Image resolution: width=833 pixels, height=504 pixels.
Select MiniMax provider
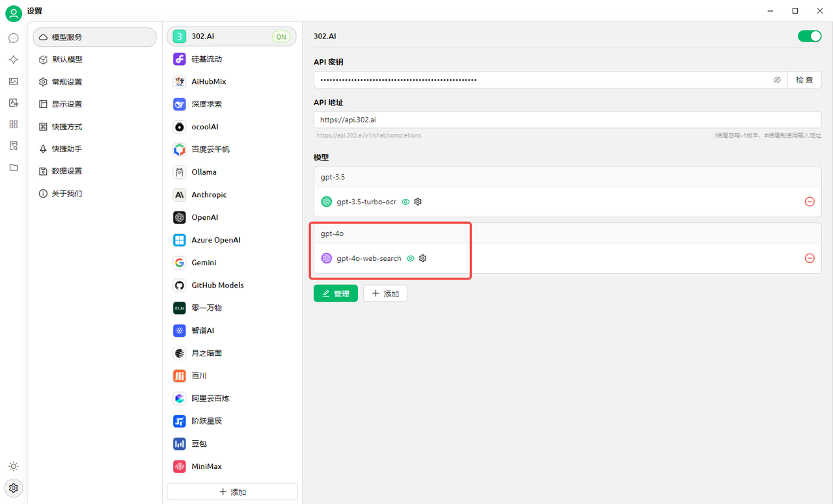(x=232, y=466)
